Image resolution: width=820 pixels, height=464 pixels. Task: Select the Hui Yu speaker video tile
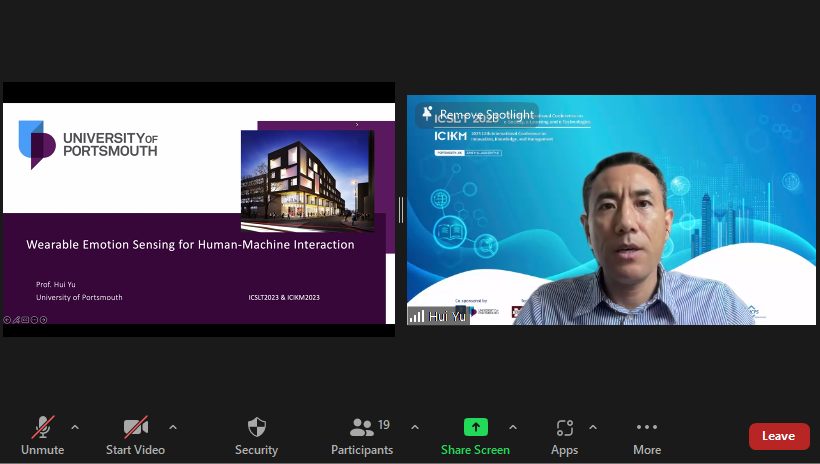(x=611, y=210)
